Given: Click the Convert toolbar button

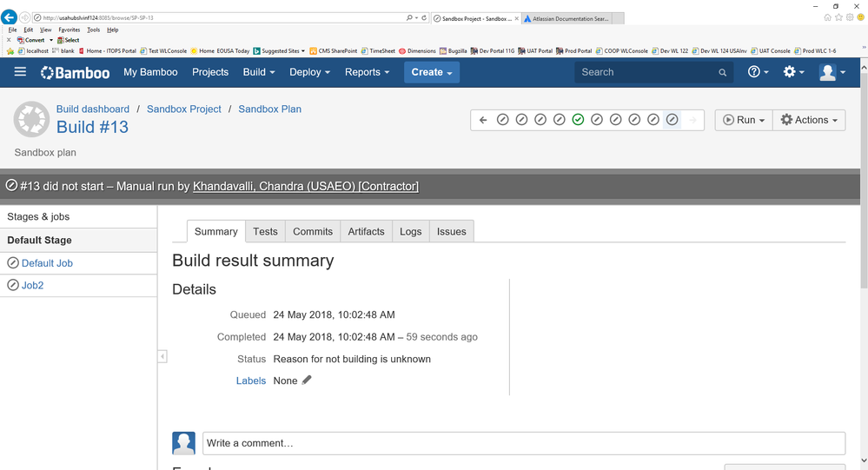Looking at the screenshot, I should (x=31, y=40).
